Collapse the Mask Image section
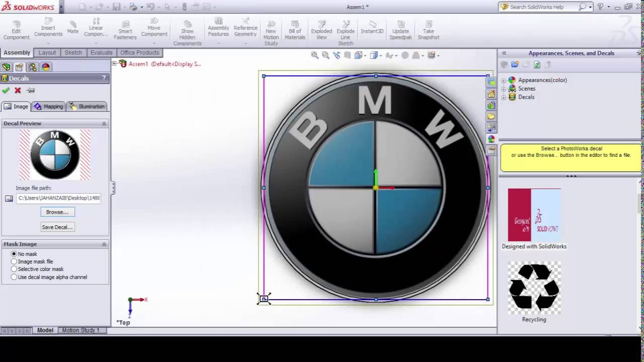The height and width of the screenshot is (362, 644). click(x=104, y=244)
